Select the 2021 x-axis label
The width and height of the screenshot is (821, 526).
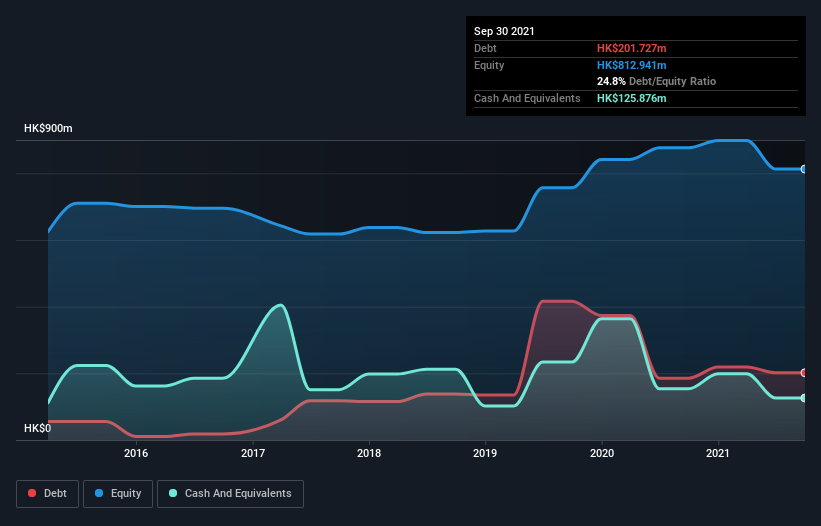(718, 453)
